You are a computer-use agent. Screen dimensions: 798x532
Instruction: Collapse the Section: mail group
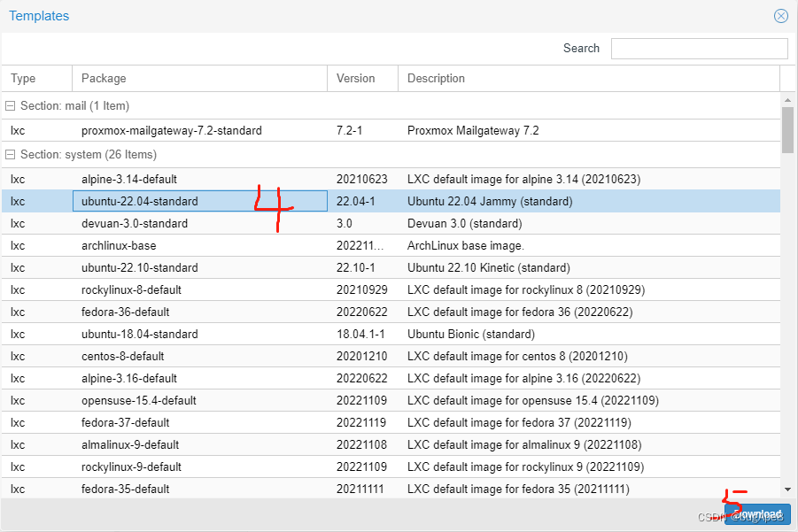(x=10, y=106)
